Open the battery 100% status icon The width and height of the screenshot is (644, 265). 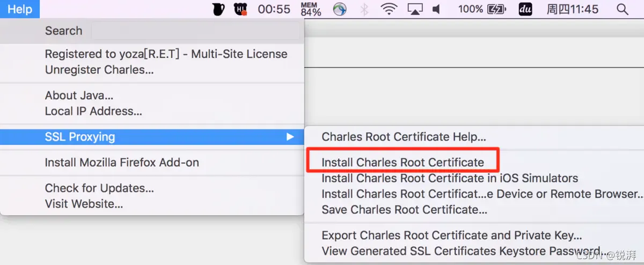click(481, 9)
